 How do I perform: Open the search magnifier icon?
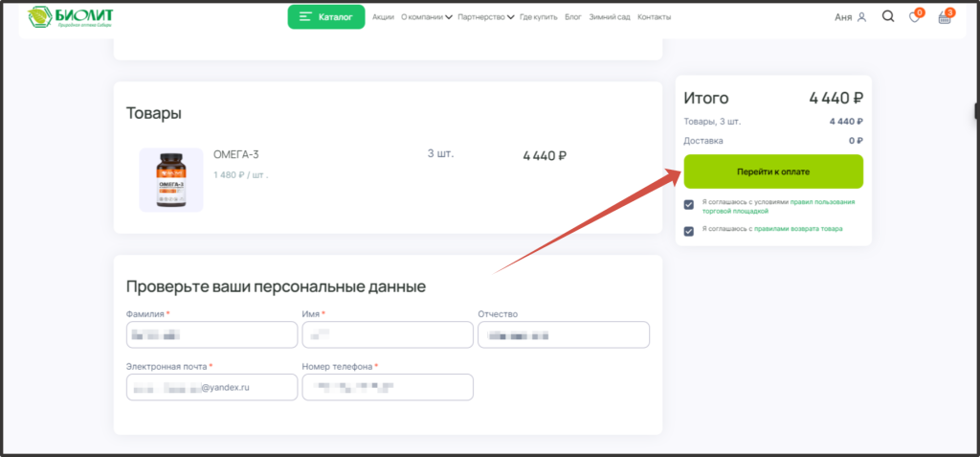[888, 17]
